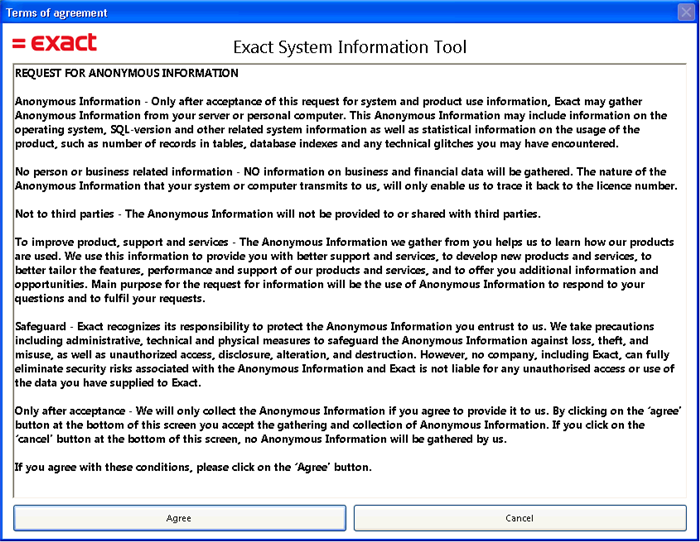
Task: Click the line starting 'product, such as number of records'
Action: click(x=317, y=144)
